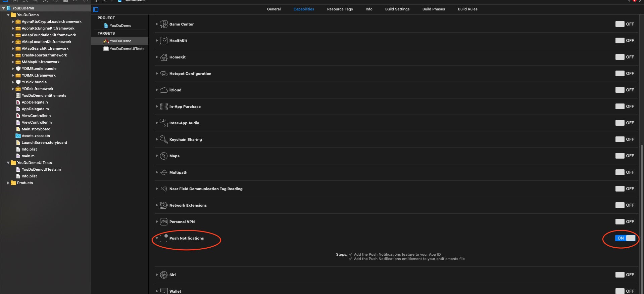Viewport: 644px width, 294px height.
Task: Open the Build Settings tab
Action: tap(397, 9)
